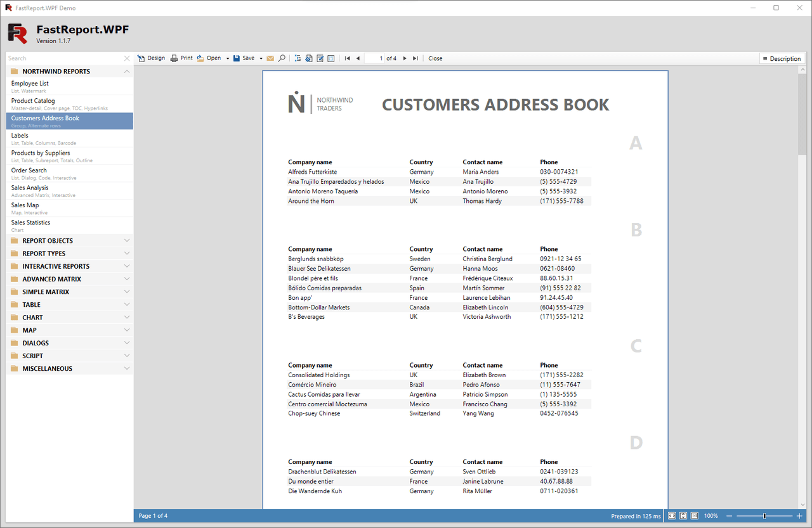Fit whole page zoom button

pyautogui.click(x=683, y=516)
